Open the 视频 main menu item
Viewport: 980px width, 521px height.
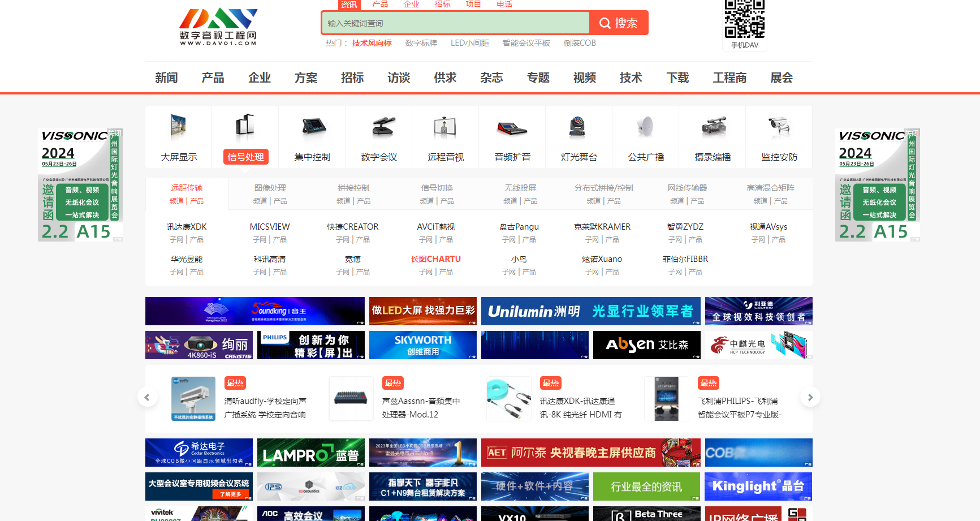[x=585, y=77]
